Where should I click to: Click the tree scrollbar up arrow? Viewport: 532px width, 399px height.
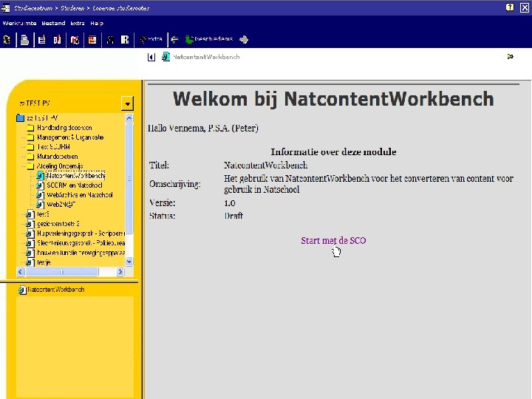[x=129, y=118]
